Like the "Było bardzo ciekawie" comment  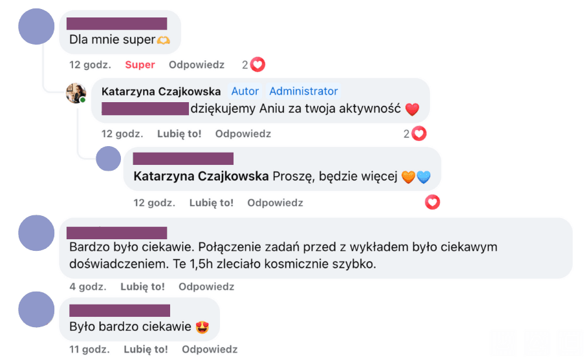146,349
